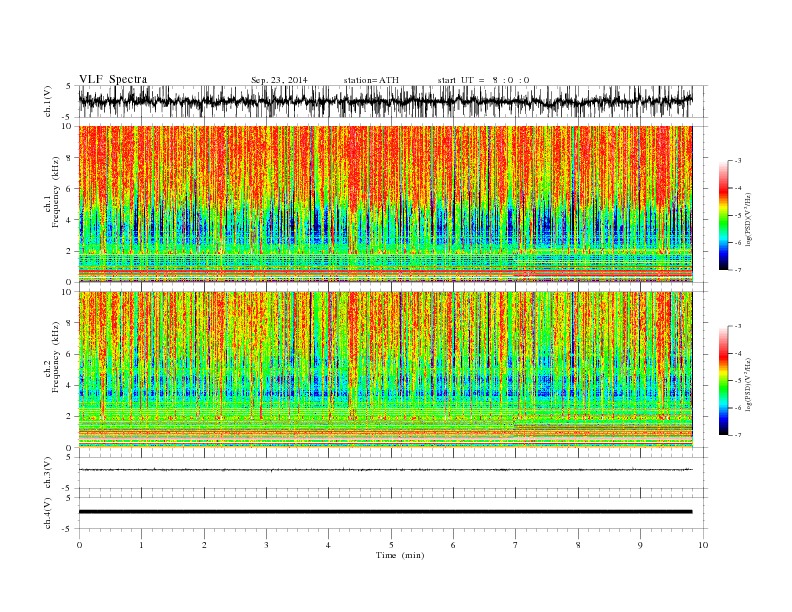Click the ch.1 "Frequency (kHz)" axis label
This screenshot has height=612, width=792.
click(x=55, y=192)
